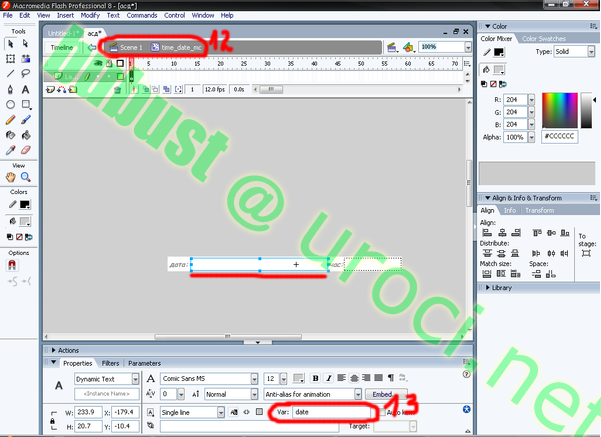Screen dimensions: 601x437
Task: Open the Insert menu
Action: click(x=65, y=15)
